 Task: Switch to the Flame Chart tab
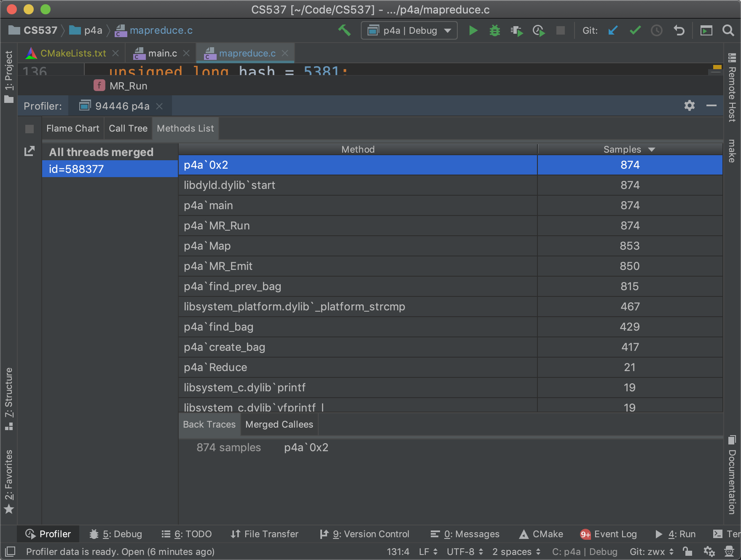72,128
